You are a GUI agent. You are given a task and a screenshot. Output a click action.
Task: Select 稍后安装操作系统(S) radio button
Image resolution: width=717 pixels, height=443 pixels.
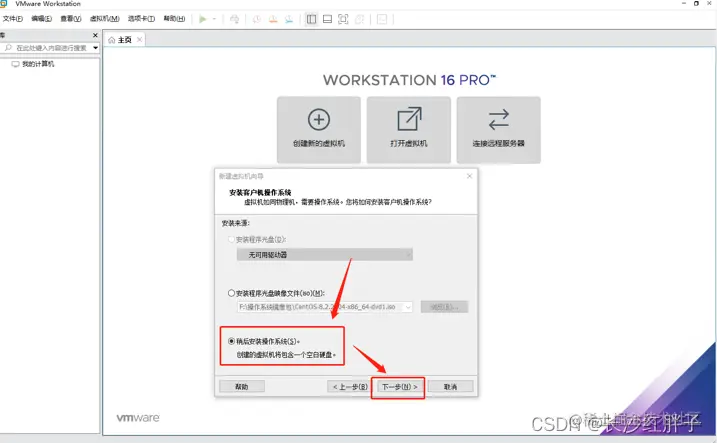tap(231, 341)
